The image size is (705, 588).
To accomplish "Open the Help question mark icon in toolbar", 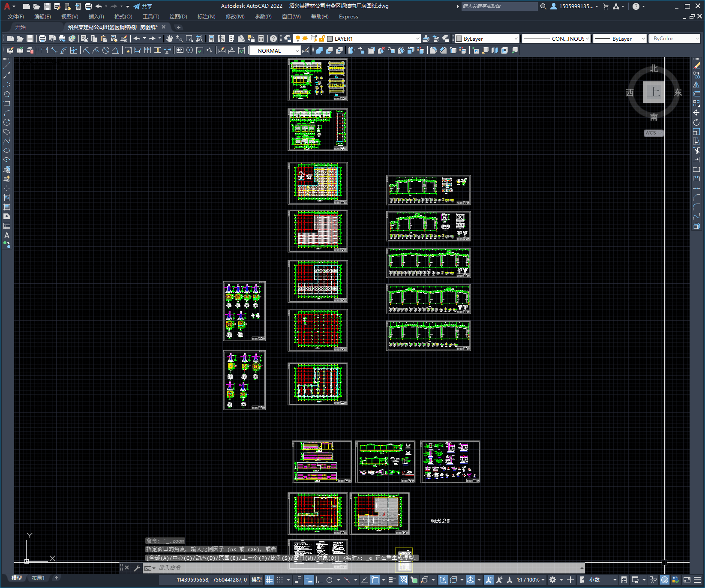I will pos(273,39).
